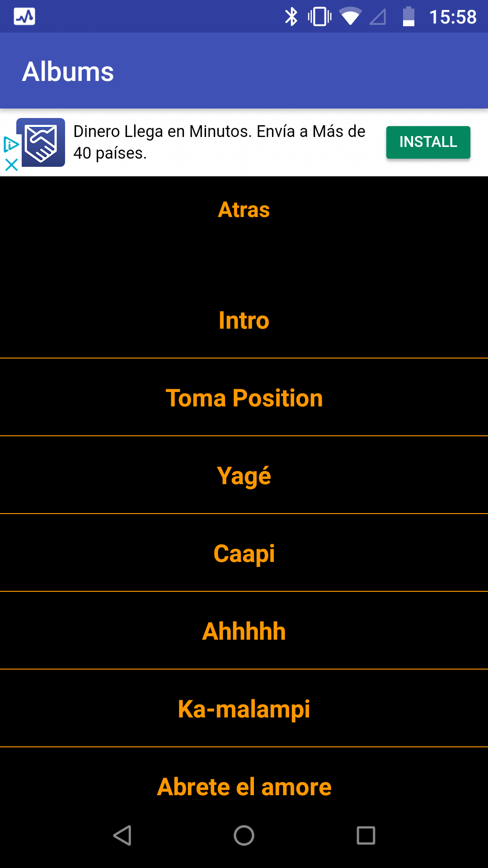Viewport: 488px width, 868px height.
Task: Tap the Bluetooth status bar icon
Action: tap(291, 17)
